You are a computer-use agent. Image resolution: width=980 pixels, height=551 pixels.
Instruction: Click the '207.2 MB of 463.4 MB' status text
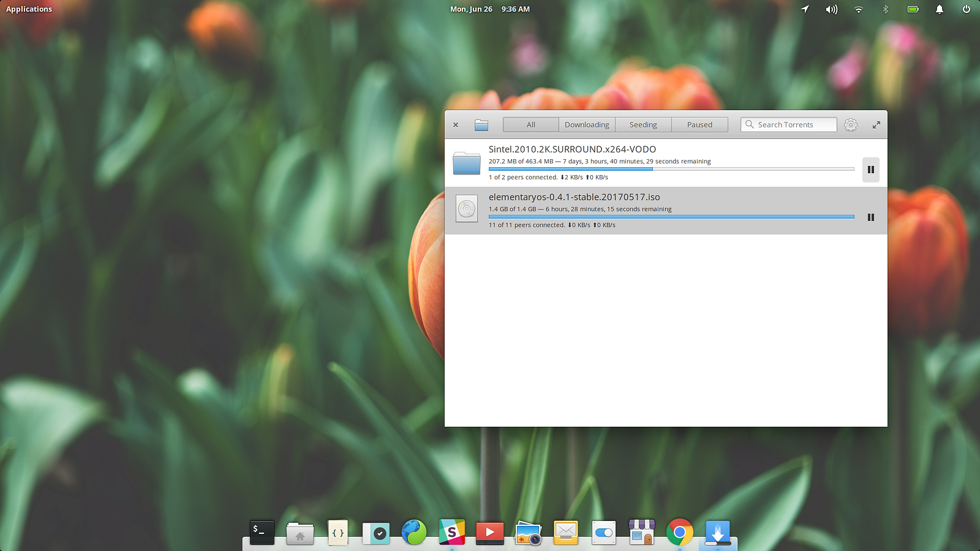[521, 162]
